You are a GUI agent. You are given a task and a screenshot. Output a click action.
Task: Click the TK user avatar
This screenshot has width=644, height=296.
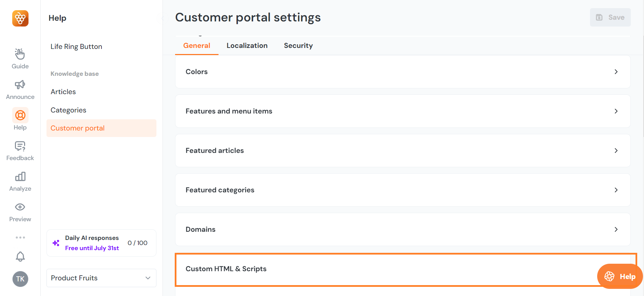click(20, 279)
